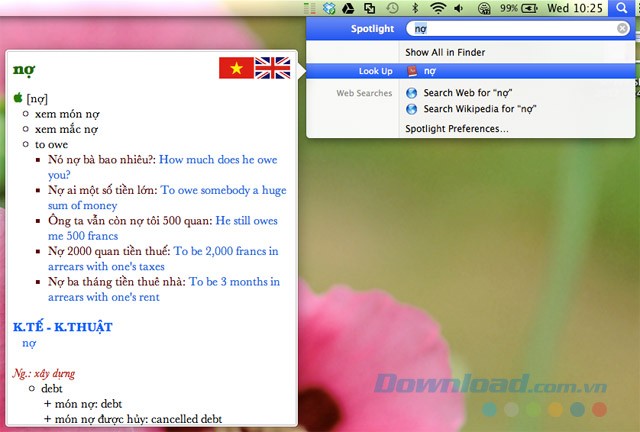Click the green apple icon beside [nợ]
Screen dimensions: 640x432
(18, 97)
